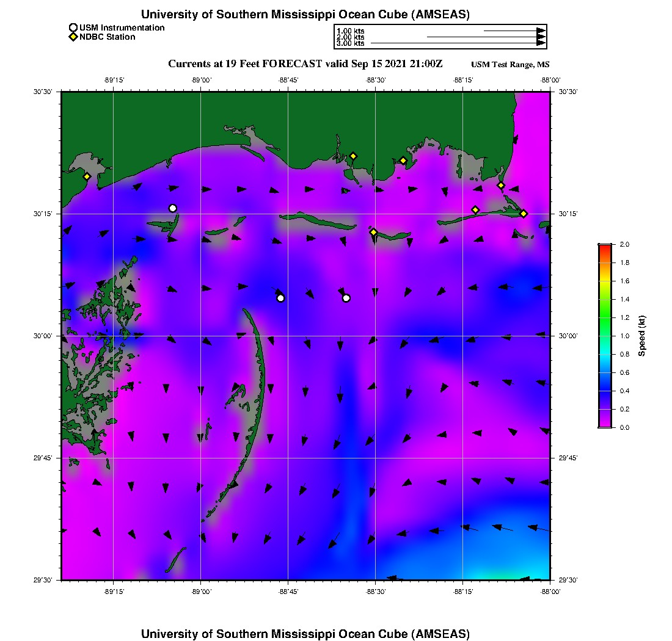This screenshot has width=672, height=641.
Task: Click the Currents at 19 Feet FORECAST heading
Action: pos(305,63)
